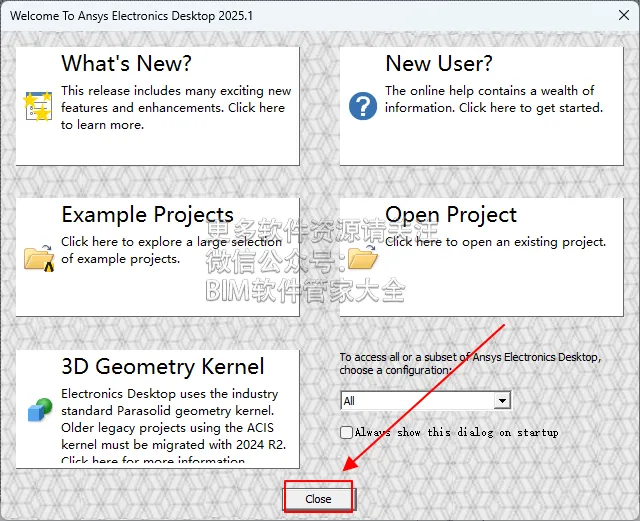Click 'This release includes many exciting new' text
Image resolution: width=640 pixels, height=521 pixels.
click(x=176, y=91)
